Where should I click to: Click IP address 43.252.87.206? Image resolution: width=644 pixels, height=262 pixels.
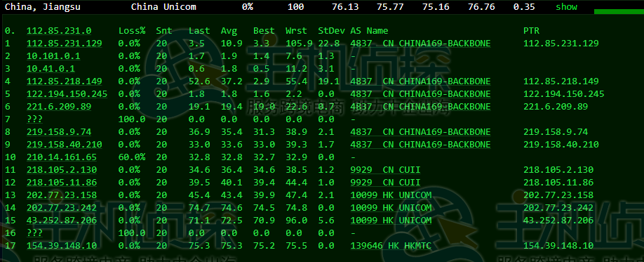pyautogui.click(x=62, y=221)
